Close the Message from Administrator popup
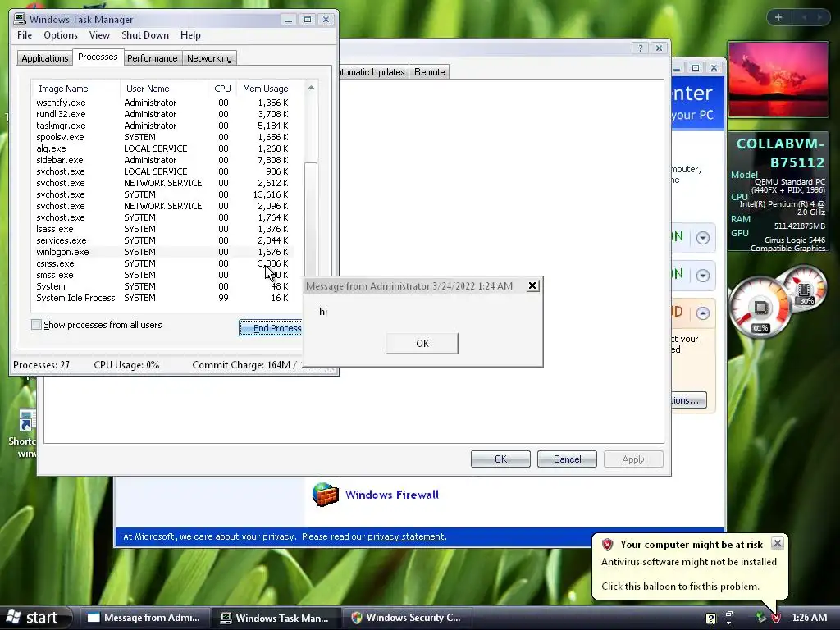 [x=532, y=285]
